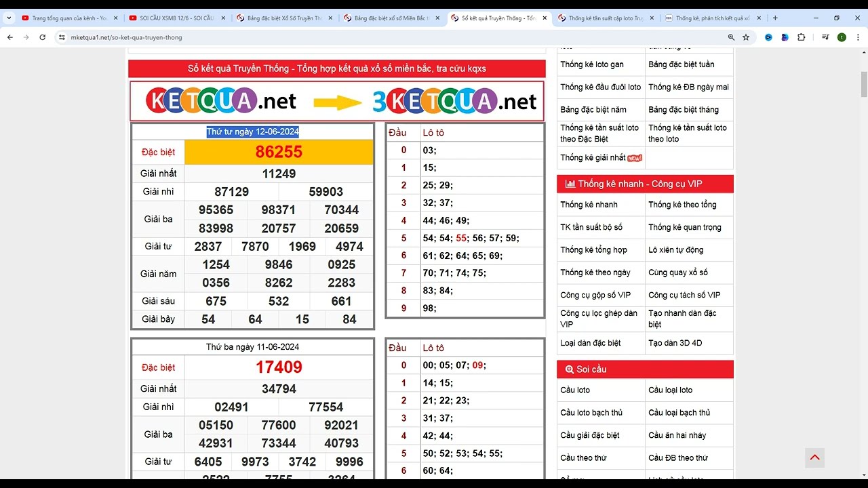Open the 'Lô xiên tự động' link
868x488 pixels.
[x=675, y=250]
